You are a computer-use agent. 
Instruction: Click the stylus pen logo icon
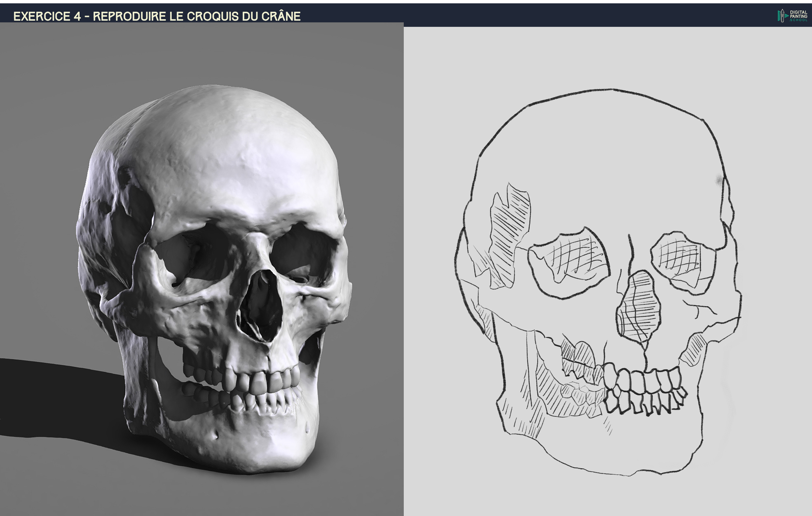782,16
